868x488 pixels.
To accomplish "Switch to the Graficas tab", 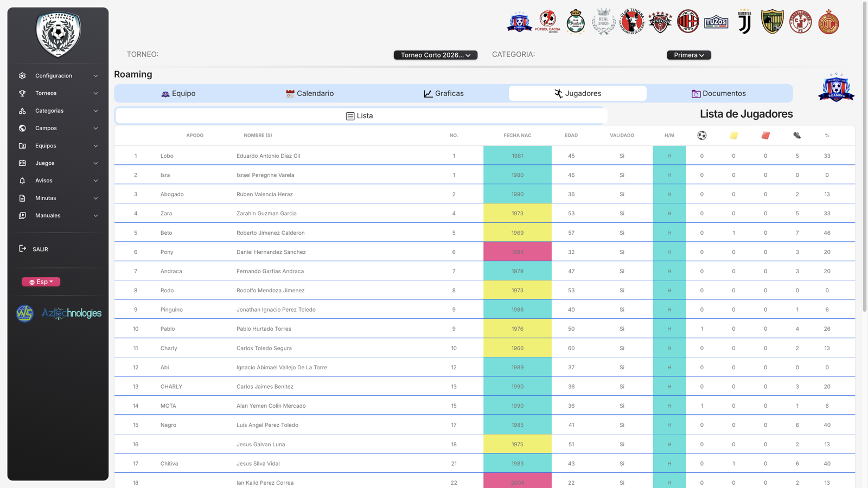I will click(x=444, y=93).
